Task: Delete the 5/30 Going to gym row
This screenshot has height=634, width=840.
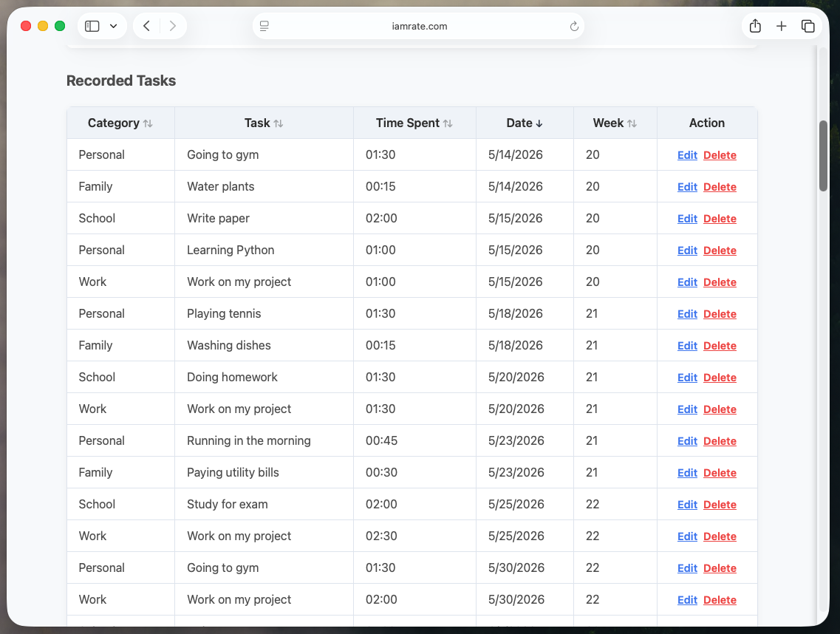Action: point(720,568)
